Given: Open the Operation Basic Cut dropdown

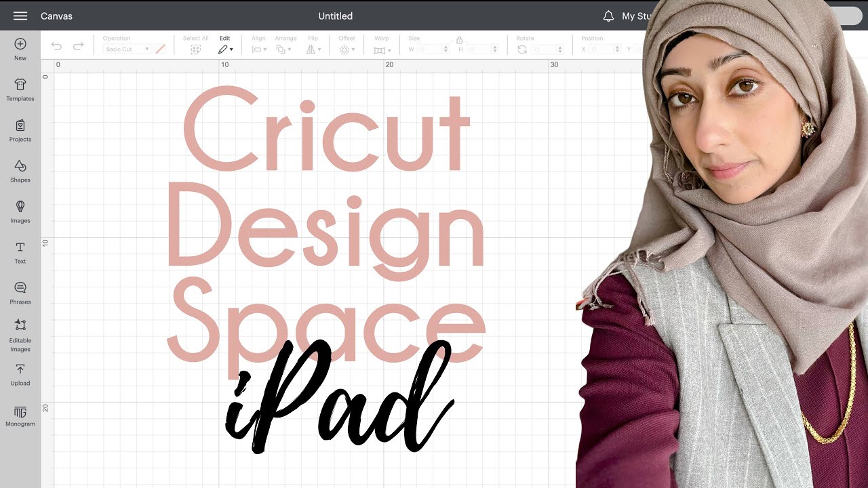Looking at the screenshot, I should (x=127, y=49).
